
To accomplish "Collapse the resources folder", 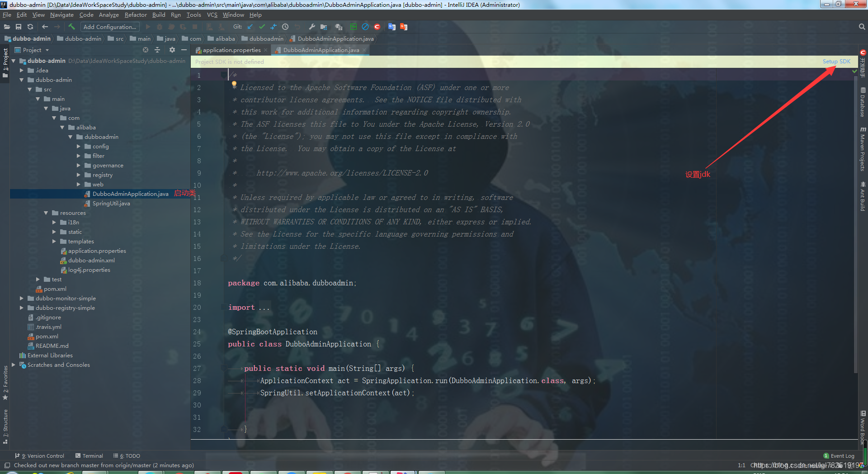I will click(x=46, y=213).
